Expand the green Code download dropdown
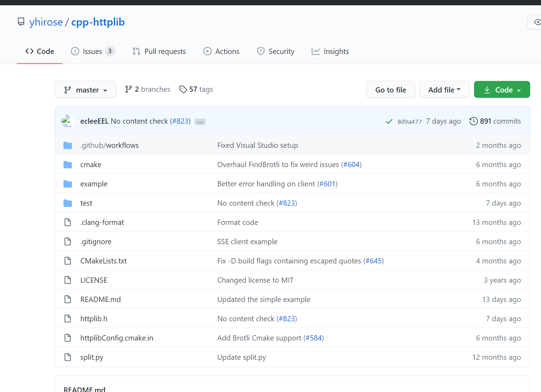The width and height of the screenshot is (541, 392). (502, 90)
